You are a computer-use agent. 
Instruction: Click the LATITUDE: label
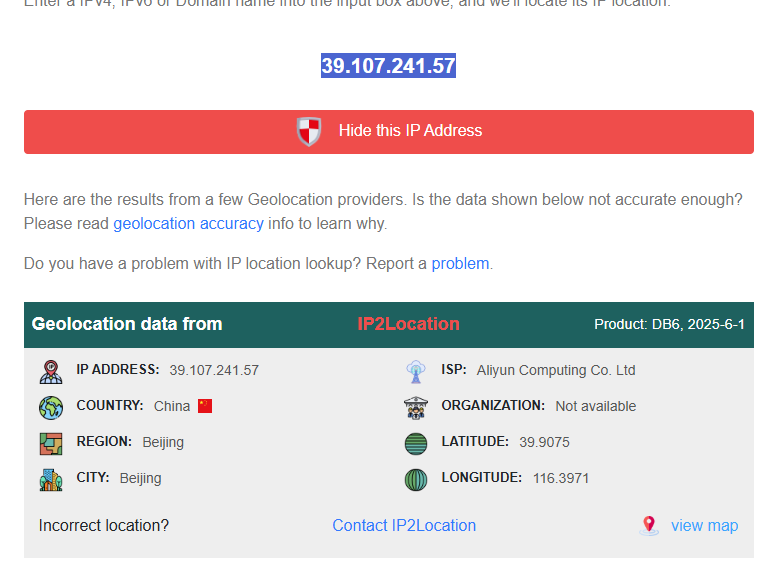click(475, 441)
